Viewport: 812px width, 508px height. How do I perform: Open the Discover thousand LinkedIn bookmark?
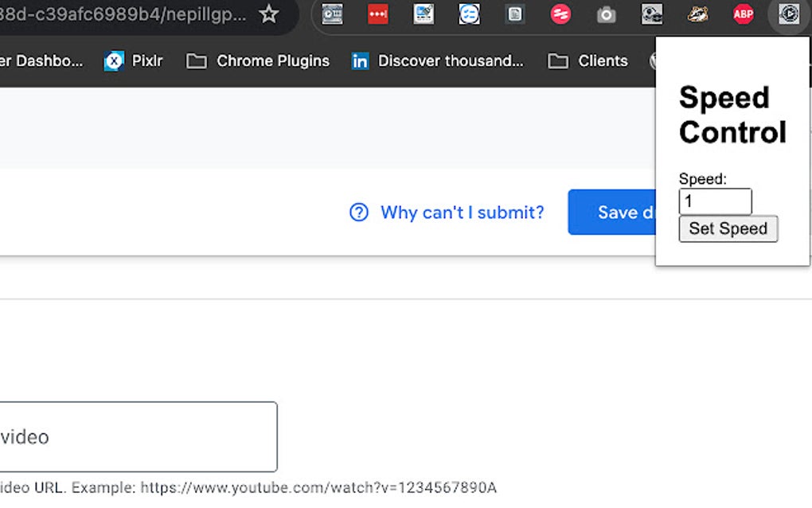pyautogui.click(x=438, y=61)
